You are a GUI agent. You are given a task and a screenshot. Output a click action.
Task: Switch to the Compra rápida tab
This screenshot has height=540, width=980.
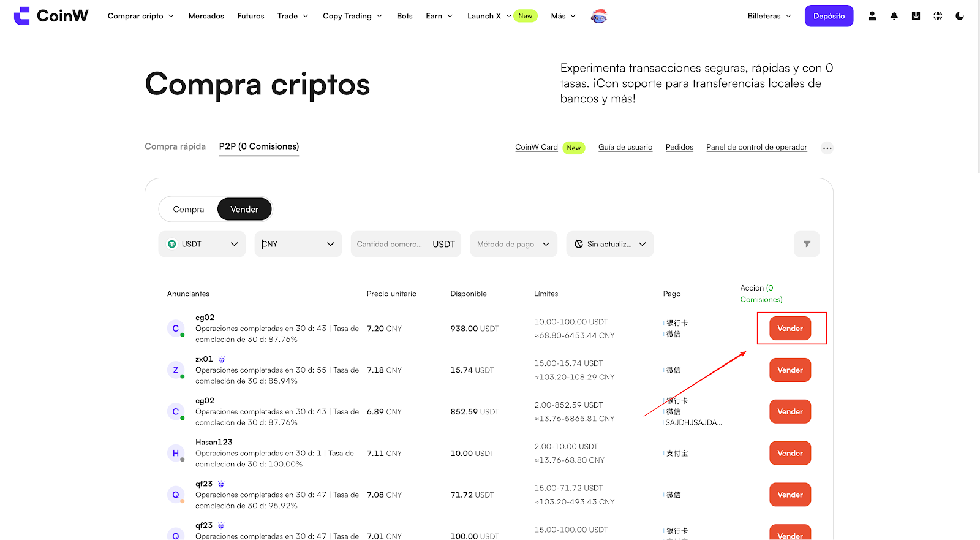click(x=175, y=146)
